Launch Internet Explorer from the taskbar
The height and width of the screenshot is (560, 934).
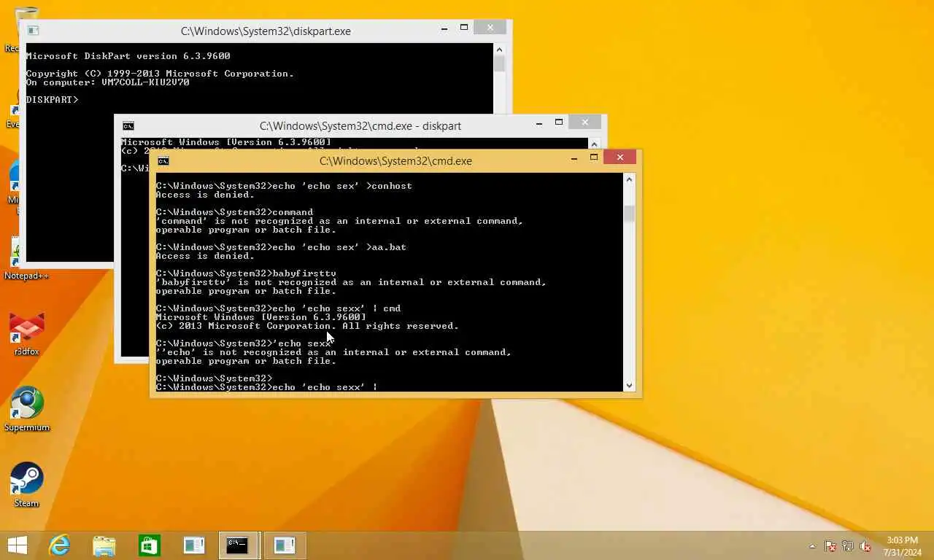(59, 545)
